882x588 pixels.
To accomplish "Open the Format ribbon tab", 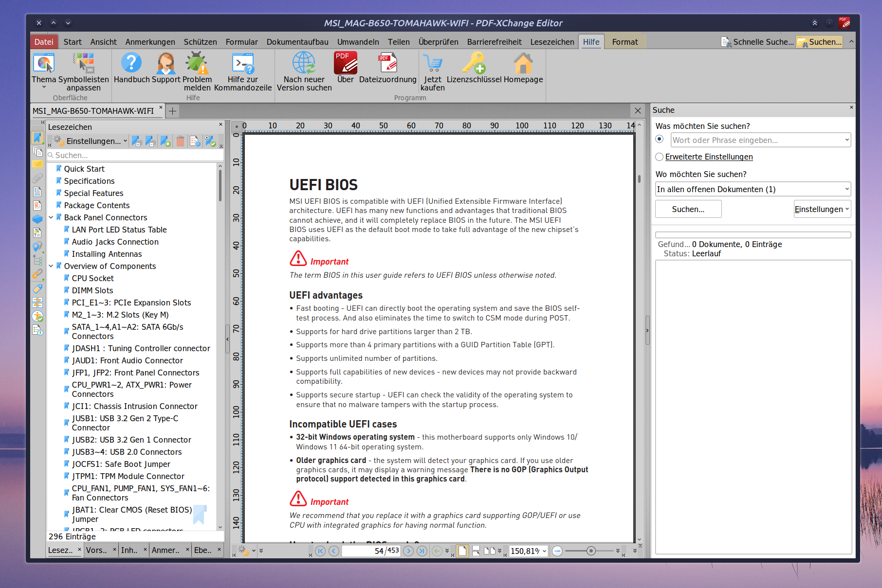I will point(625,42).
